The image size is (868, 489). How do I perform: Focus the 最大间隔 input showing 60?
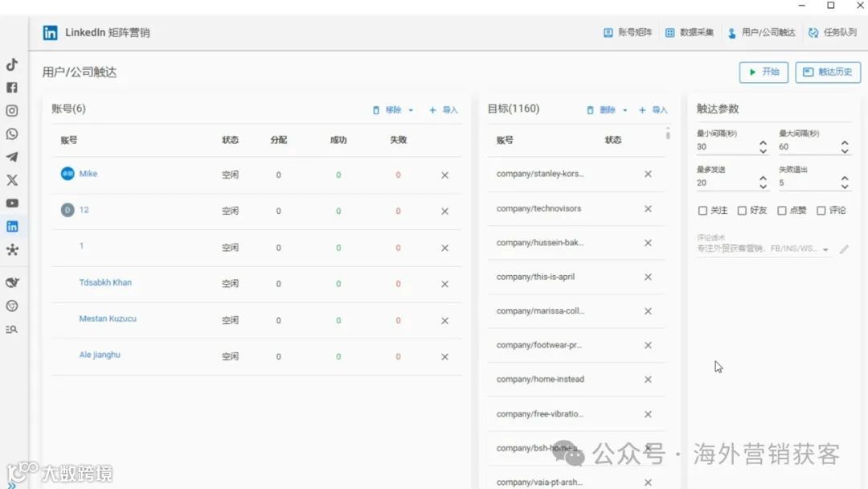pyautogui.click(x=809, y=146)
